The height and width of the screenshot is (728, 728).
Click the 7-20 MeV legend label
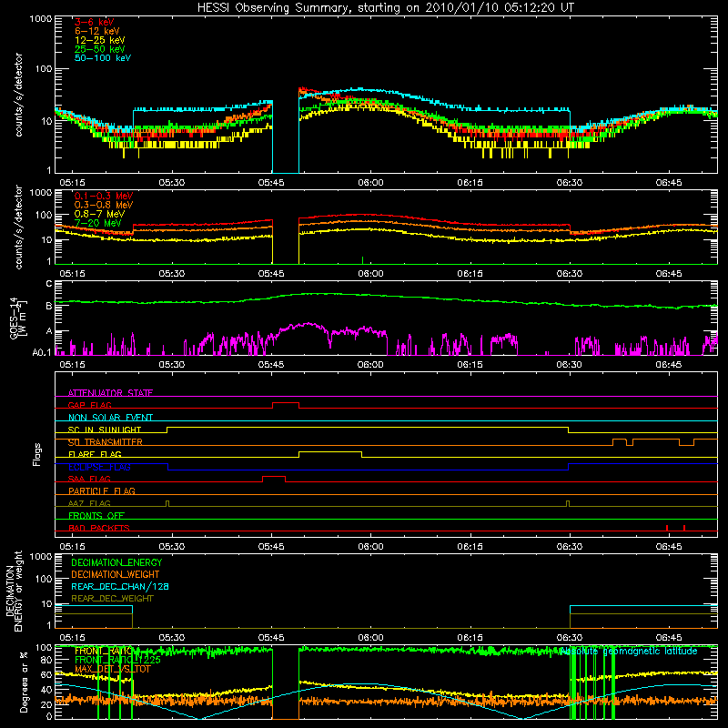pyautogui.click(x=97, y=223)
